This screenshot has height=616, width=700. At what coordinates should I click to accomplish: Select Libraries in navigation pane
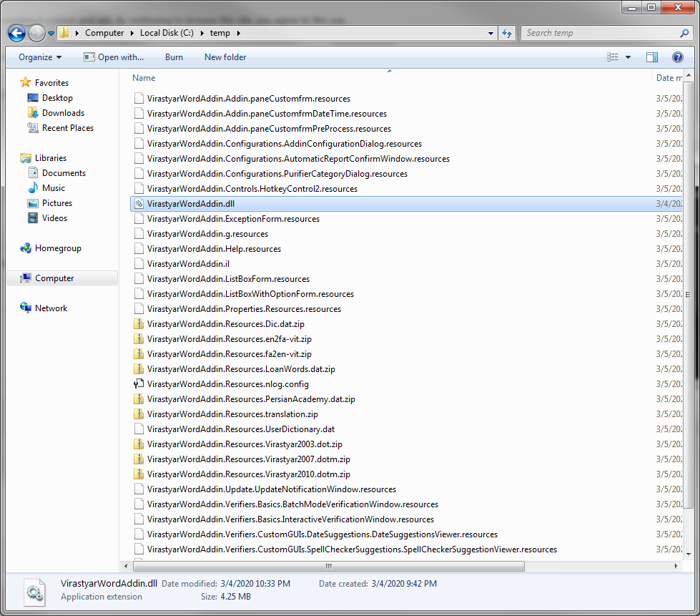click(x=51, y=157)
